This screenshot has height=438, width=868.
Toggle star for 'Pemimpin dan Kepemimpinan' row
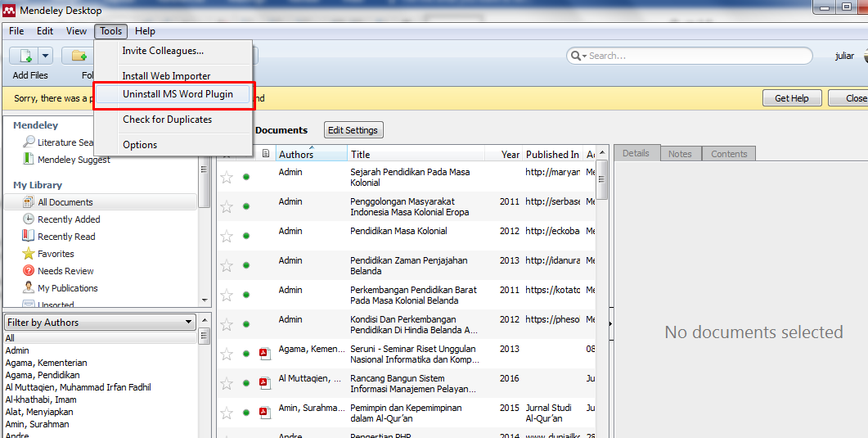pos(227,413)
